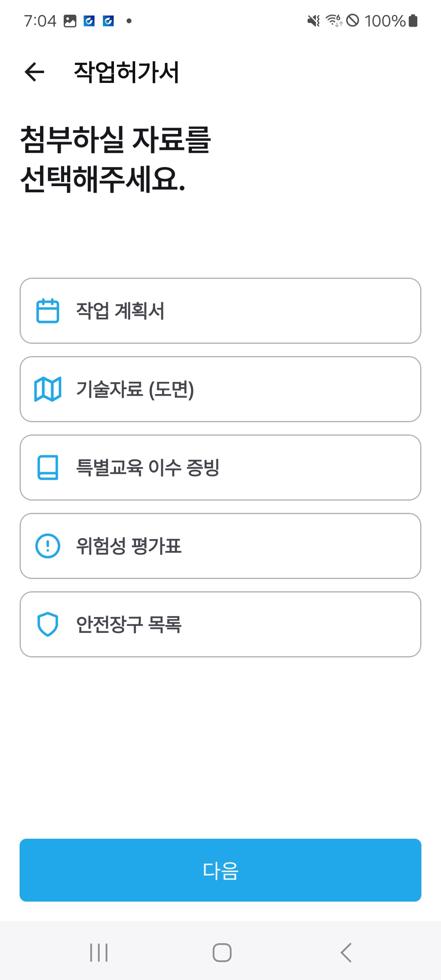Screen dimensions: 441x980
Task: Tap the exclamation icon for 위험성 평가표
Action: tap(48, 546)
